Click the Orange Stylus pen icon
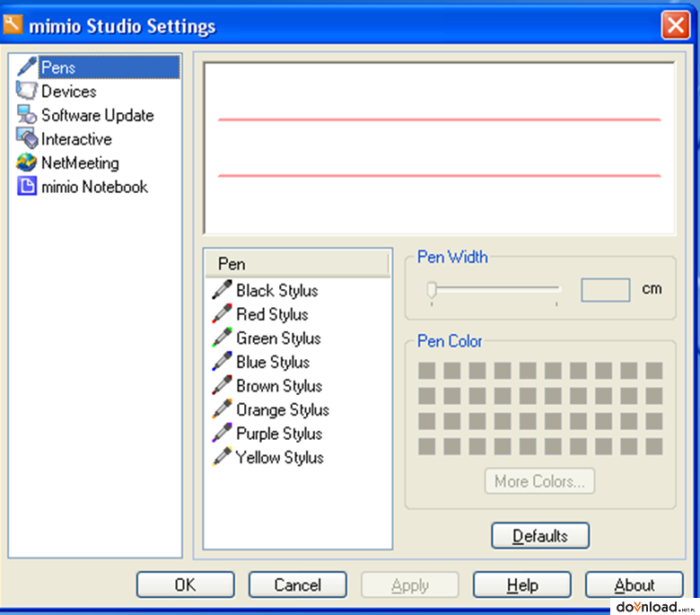This screenshot has width=700, height=615. pos(222,409)
